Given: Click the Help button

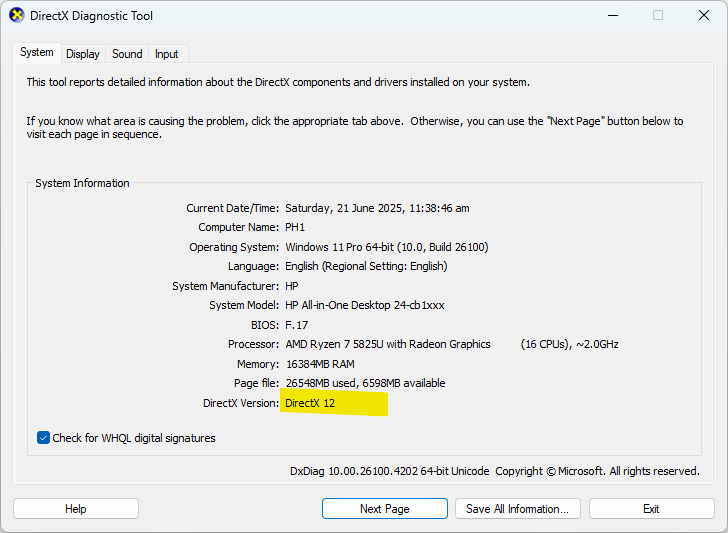Looking at the screenshot, I should tap(76, 509).
